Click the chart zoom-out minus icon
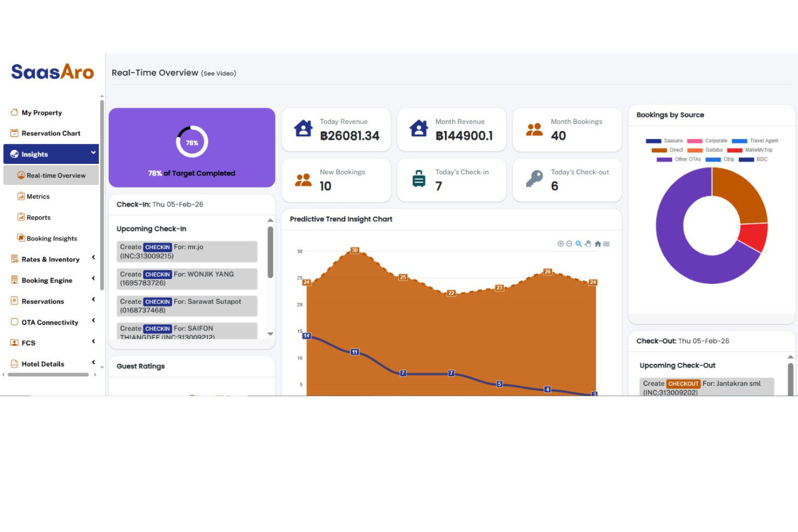This screenshot has width=798, height=532. [569, 244]
